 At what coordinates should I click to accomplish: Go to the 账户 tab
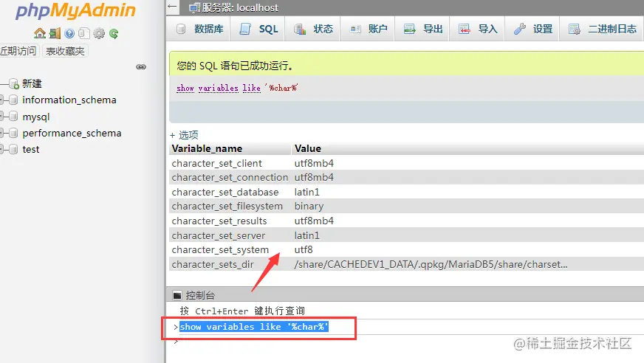(368, 29)
